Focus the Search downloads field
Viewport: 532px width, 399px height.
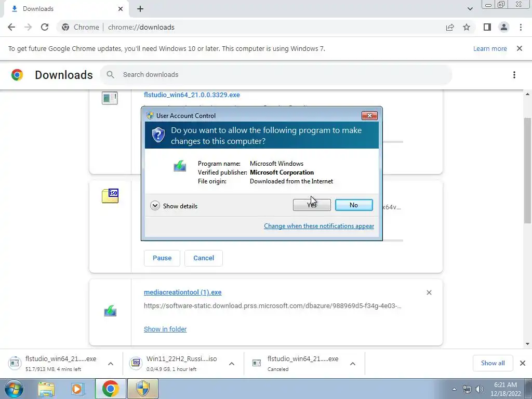coord(276,75)
